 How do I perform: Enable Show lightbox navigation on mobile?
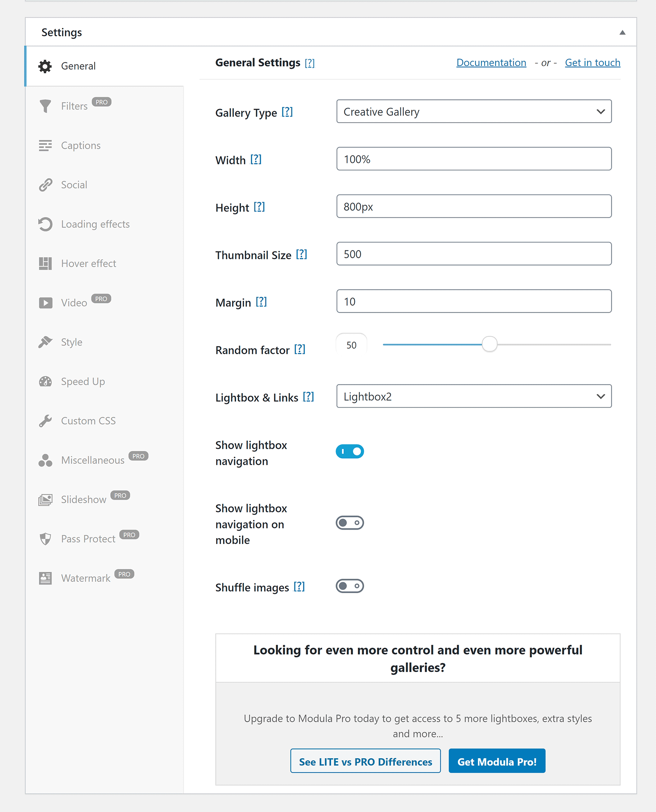coord(349,523)
